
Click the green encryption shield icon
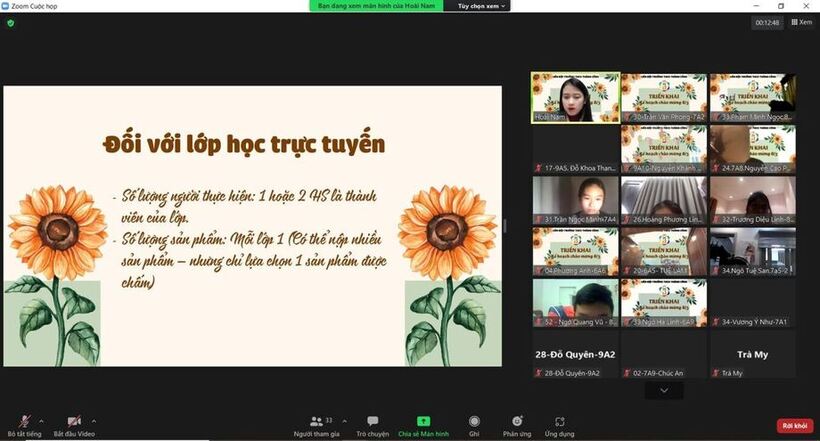(11, 22)
